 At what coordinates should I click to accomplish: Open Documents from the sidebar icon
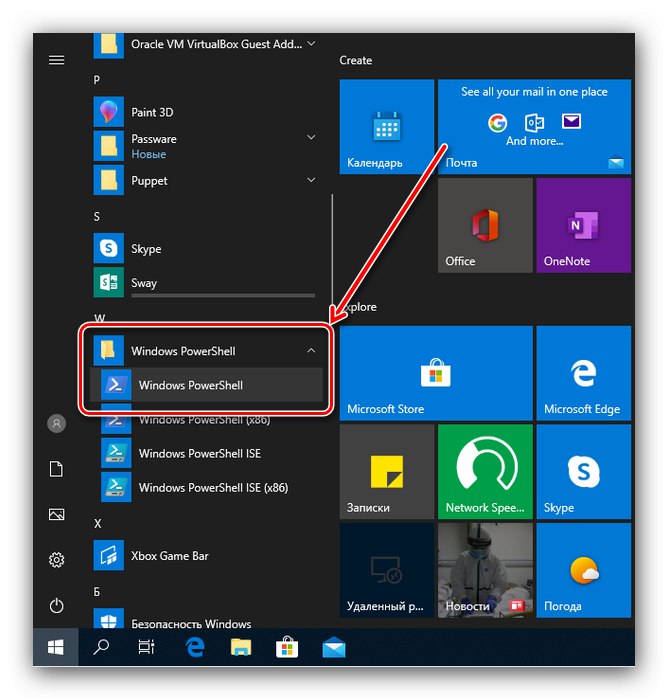tap(56, 469)
